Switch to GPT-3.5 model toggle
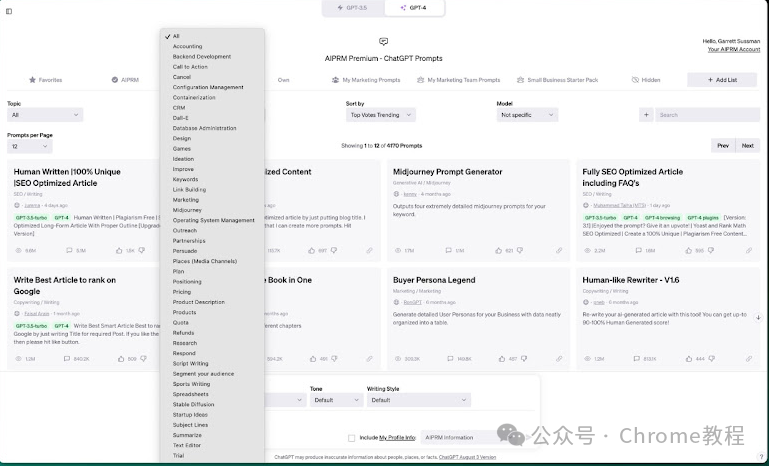Screen dimensions: 769x466 [353, 8]
